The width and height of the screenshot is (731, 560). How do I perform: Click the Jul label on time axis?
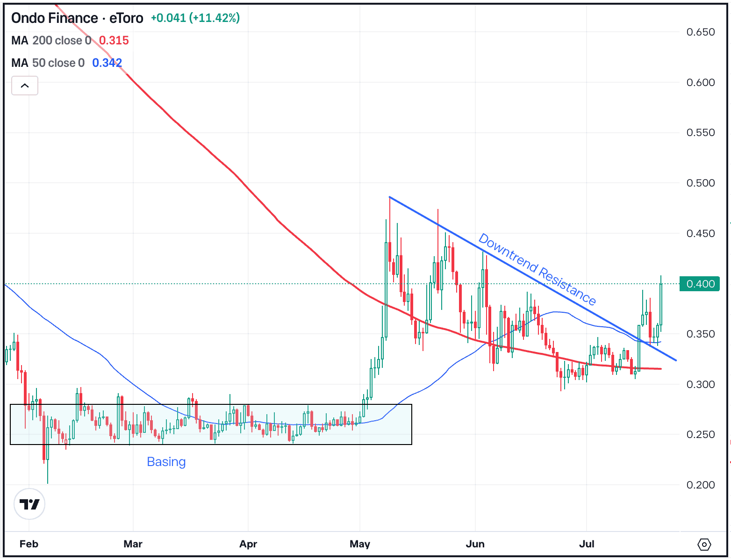click(587, 544)
